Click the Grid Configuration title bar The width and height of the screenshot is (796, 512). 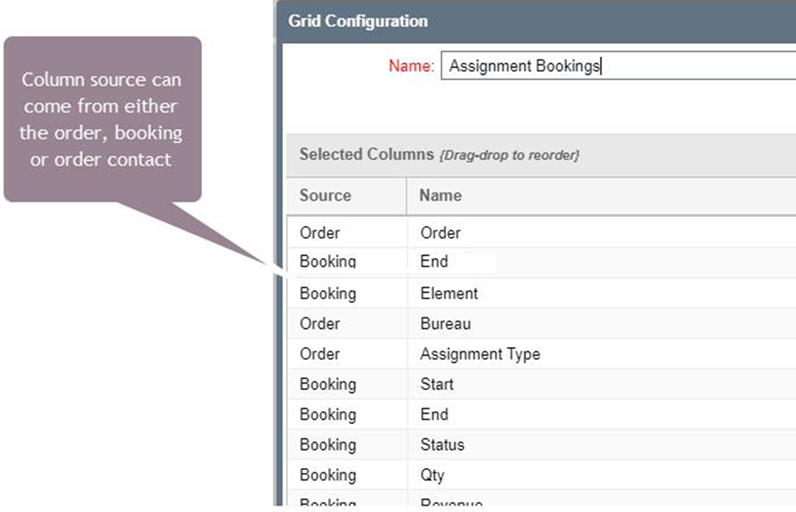point(536,21)
